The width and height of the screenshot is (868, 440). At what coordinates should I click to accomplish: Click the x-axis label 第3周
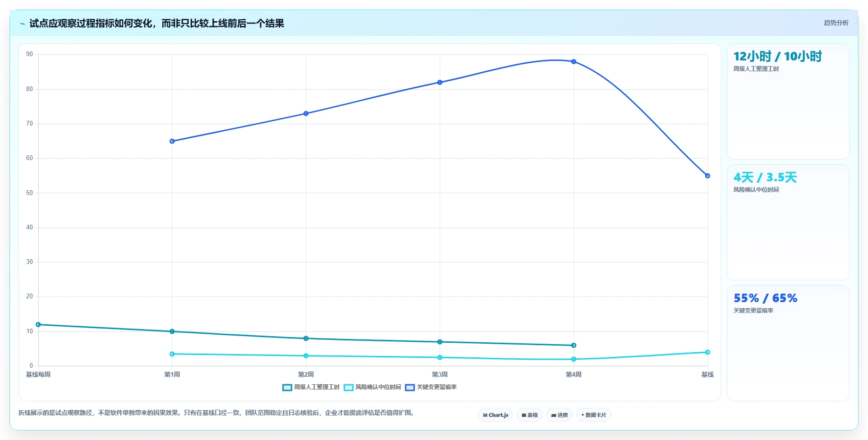click(x=440, y=374)
